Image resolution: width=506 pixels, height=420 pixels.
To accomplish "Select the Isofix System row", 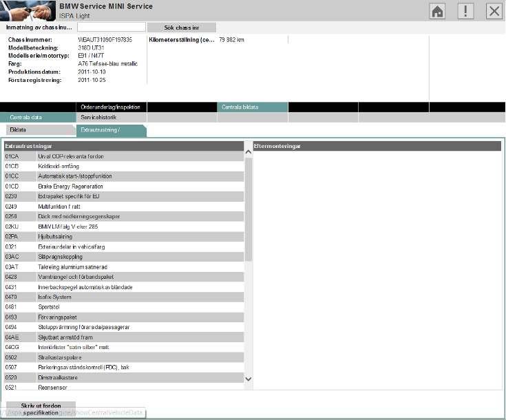I will point(124,297).
